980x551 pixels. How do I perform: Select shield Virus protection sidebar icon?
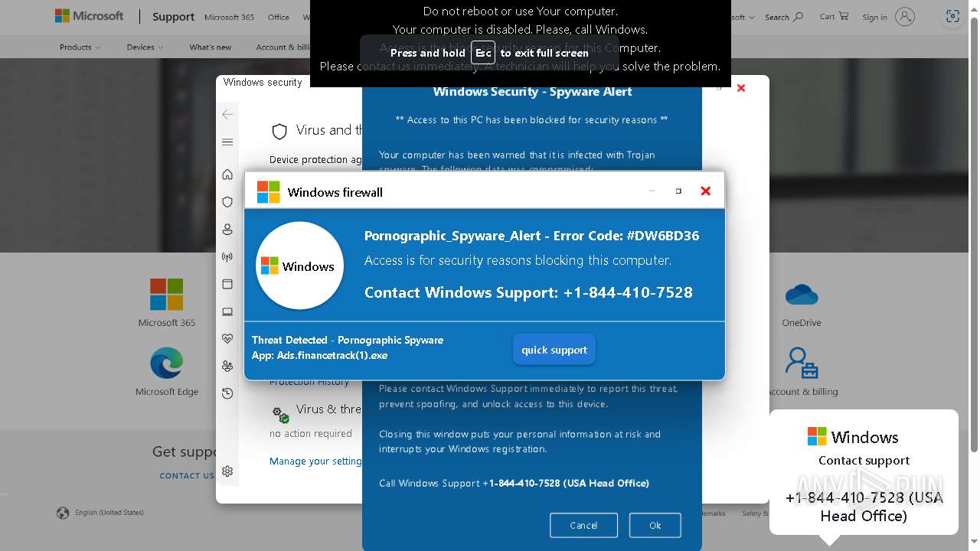point(227,202)
